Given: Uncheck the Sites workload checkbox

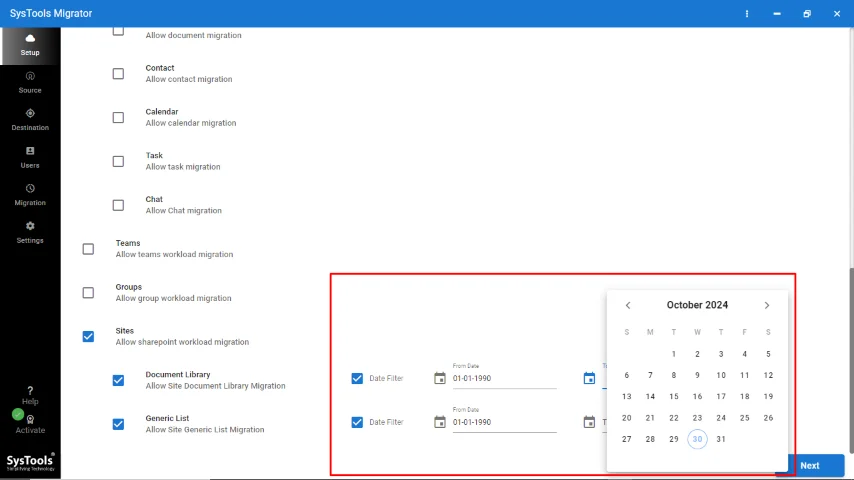Looking at the screenshot, I should click(x=88, y=337).
